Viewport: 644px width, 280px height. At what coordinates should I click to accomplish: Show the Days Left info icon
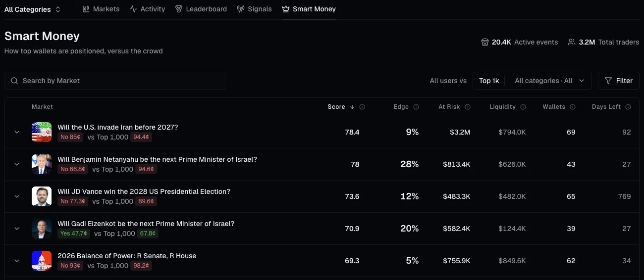coord(628,107)
